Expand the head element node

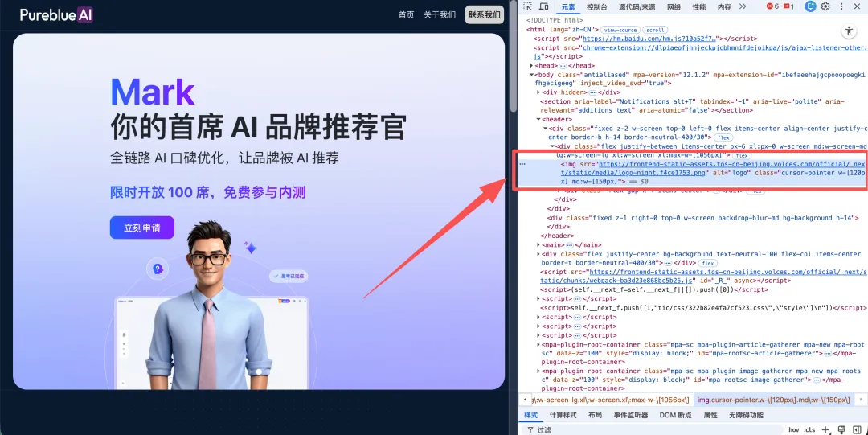532,65
